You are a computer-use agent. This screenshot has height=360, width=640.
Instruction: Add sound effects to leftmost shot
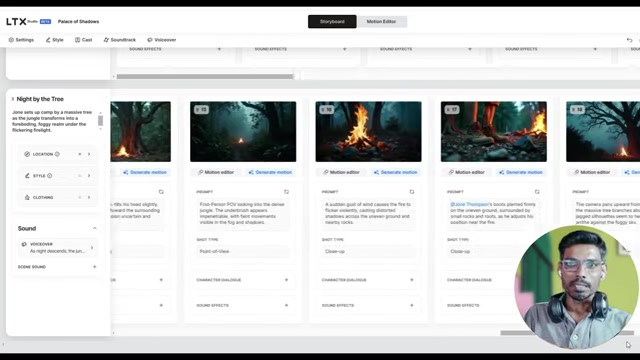point(161,305)
